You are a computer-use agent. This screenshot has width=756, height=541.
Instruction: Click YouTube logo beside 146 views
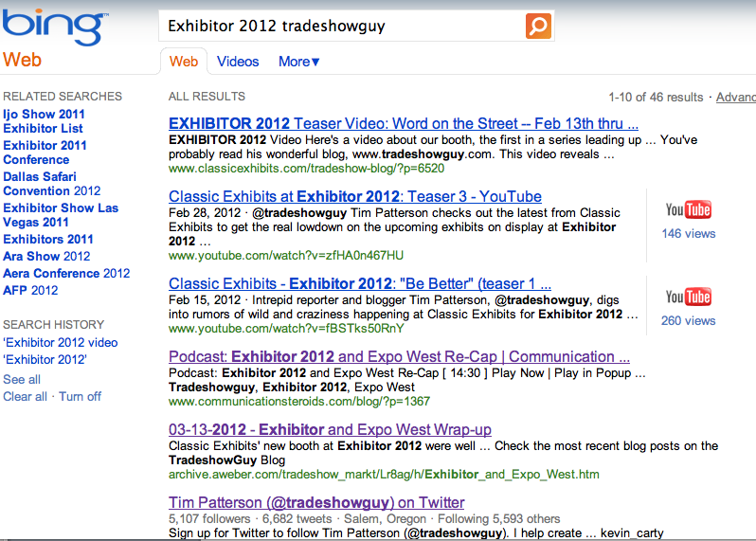coord(689,209)
